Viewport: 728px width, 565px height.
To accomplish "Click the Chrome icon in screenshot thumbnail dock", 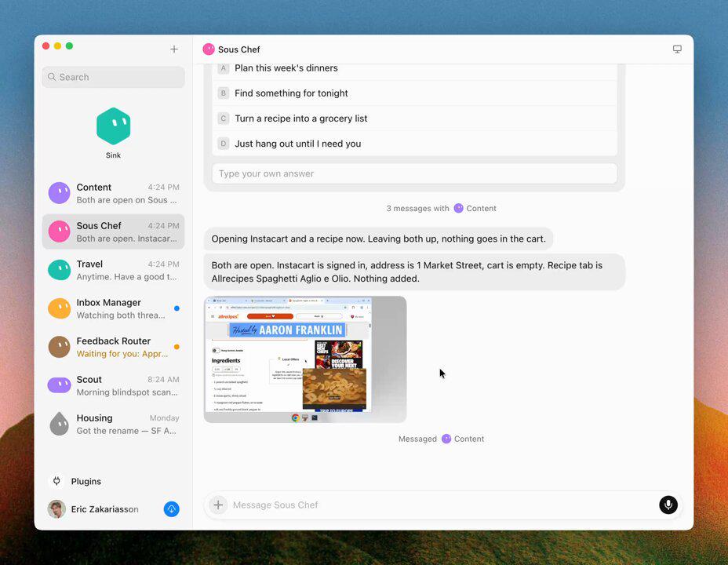I will pyautogui.click(x=295, y=417).
